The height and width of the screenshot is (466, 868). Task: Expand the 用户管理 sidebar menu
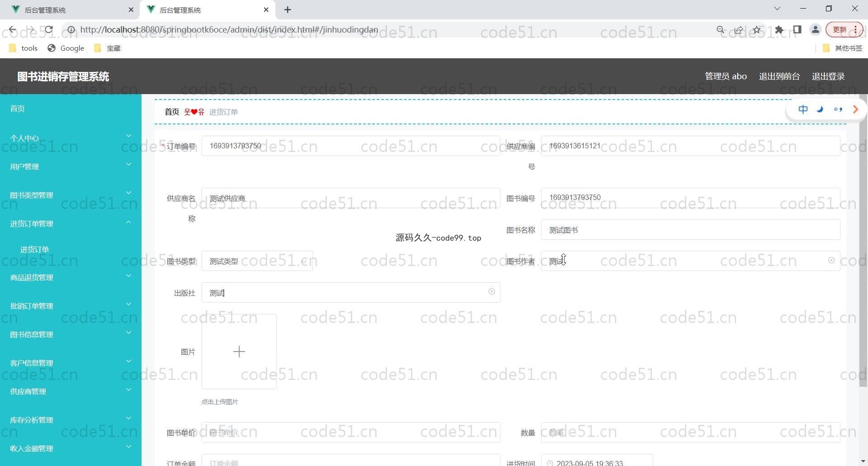click(x=71, y=166)
